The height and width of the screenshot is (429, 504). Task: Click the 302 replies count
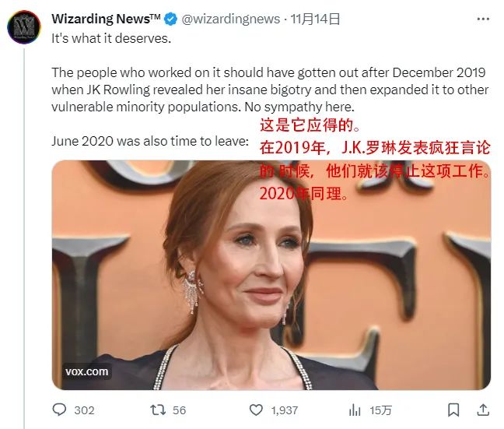click(84, 410)
